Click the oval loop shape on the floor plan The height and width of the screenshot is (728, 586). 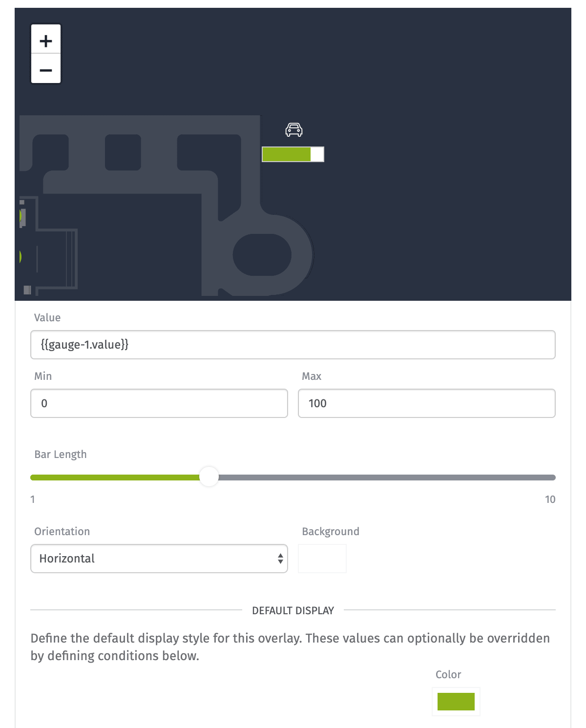click(262, 255)
